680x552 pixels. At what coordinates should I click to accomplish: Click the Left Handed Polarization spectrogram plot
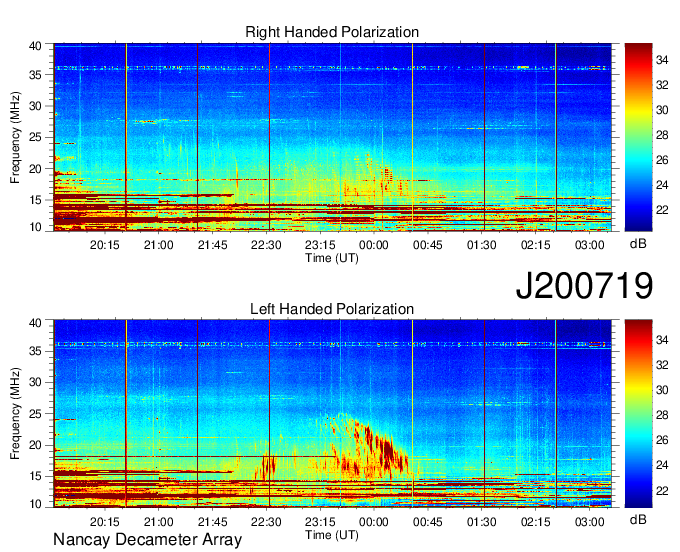pyautogui.click(x=333, y=414)
